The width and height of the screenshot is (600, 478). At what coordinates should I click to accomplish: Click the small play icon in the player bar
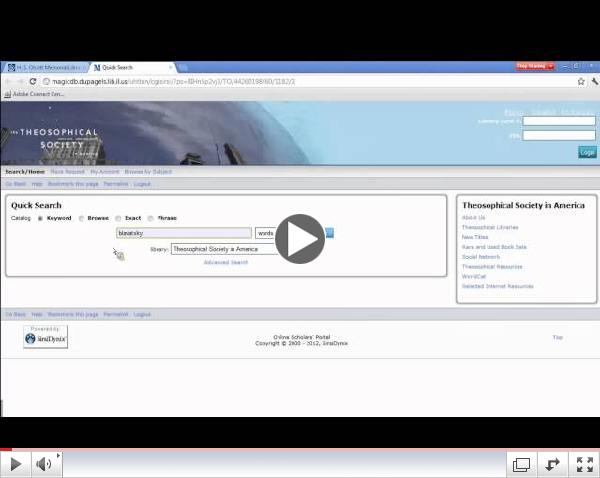tap(16, 464)
